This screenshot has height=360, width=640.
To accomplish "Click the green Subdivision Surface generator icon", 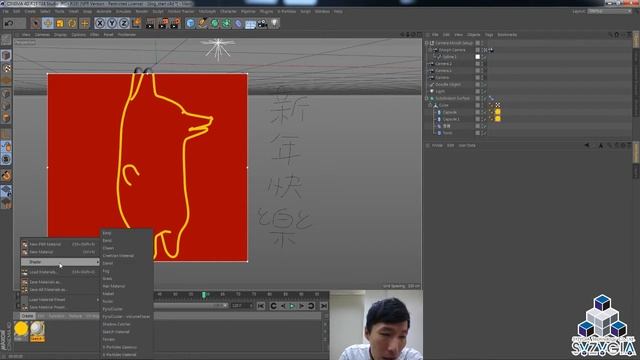I will point(214,23).
